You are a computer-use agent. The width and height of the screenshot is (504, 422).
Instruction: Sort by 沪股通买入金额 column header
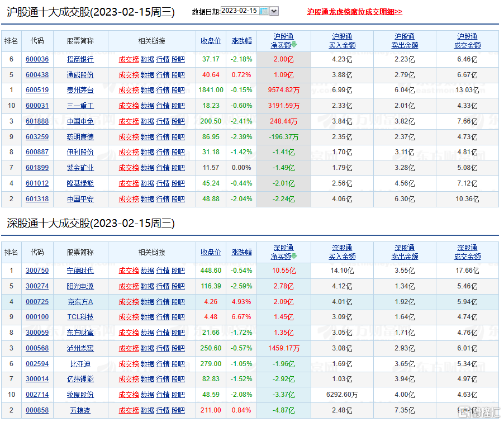click(342, 41)
